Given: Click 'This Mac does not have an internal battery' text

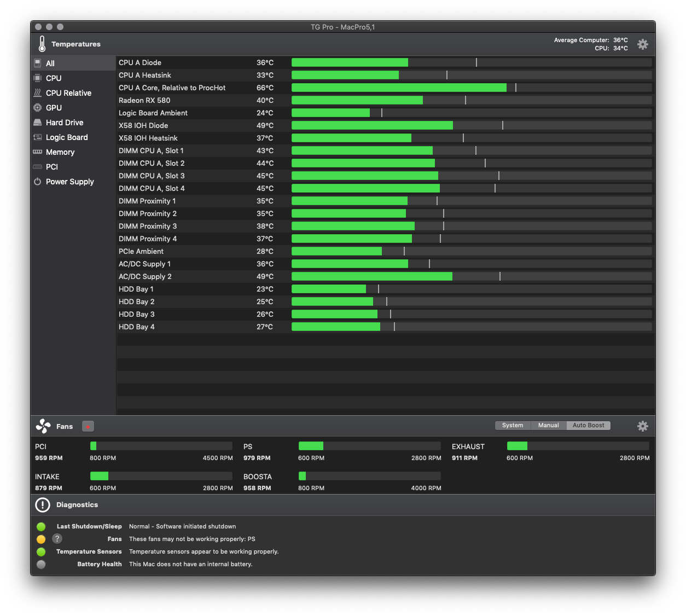Looking at the screenshot, I should click(x=191, y=564).
